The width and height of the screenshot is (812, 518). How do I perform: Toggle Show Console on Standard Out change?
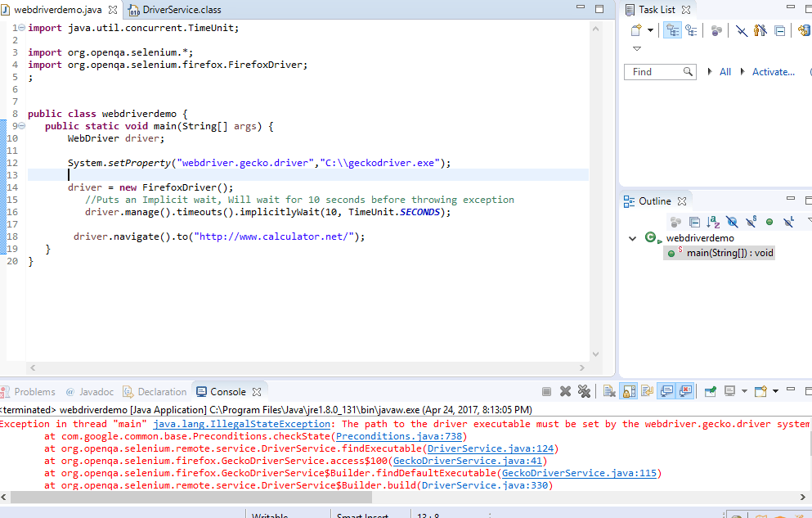pos(667,392)
